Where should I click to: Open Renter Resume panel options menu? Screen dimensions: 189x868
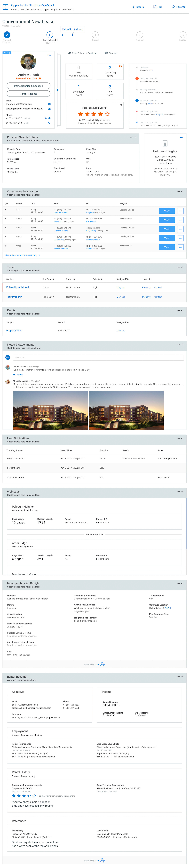[179, 677]
